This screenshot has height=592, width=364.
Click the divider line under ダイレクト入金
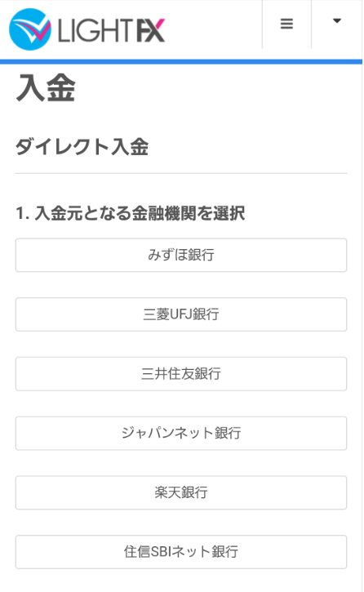(x=181, y=174)
